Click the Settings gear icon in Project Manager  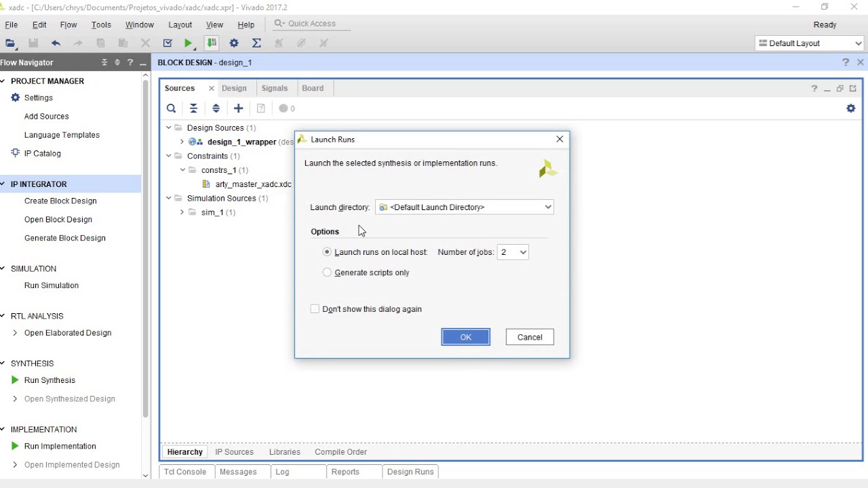click(16, 98)
